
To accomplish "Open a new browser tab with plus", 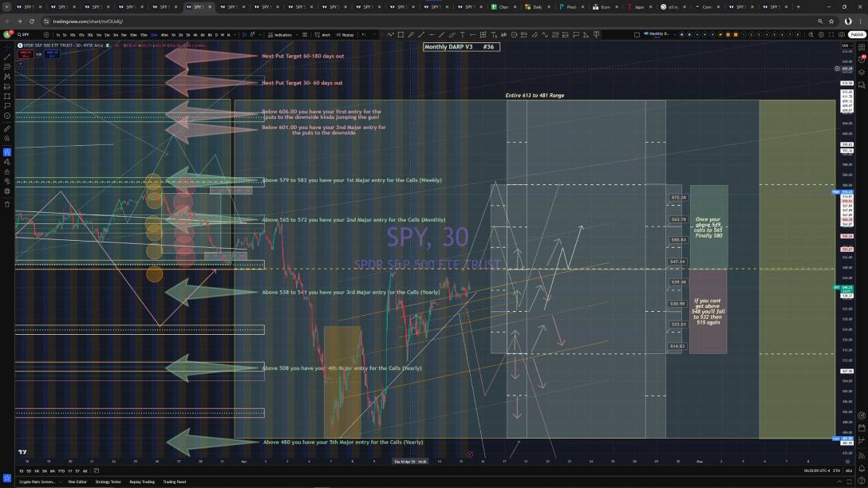I will [799, 6].
